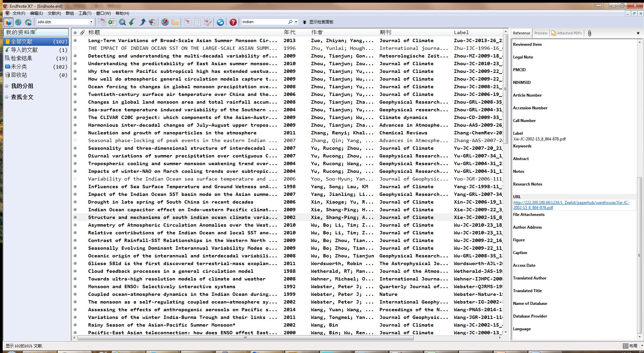Toggle unread dot for Seasonal phase-locking row
The image size is (644, 353).
[75, 140]
